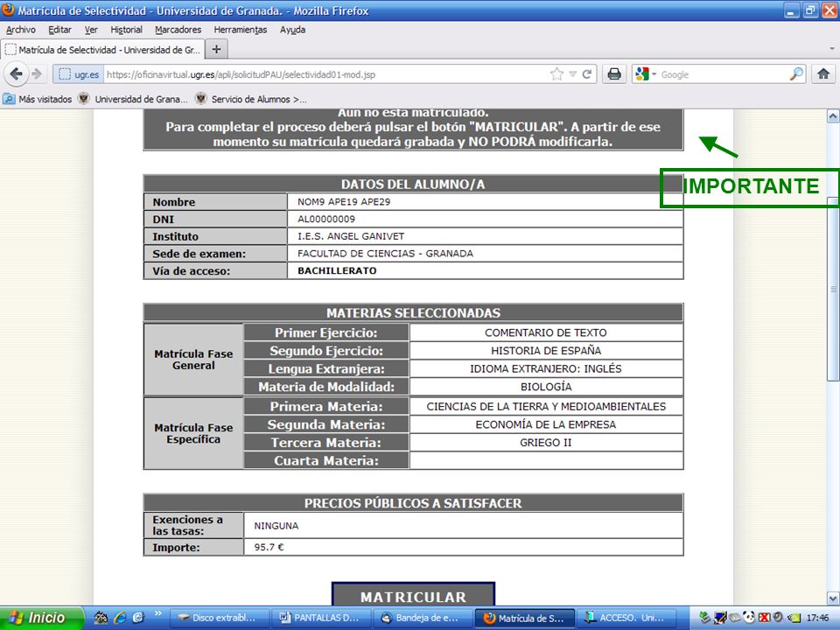Go back with the back arrow
The height and width of the screenshot is (630, 840).
click(x=16, y=73)
